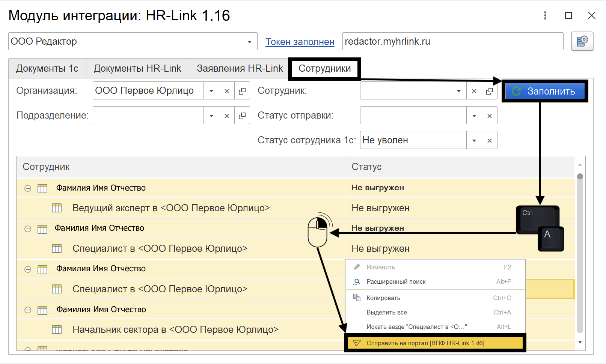Open the ООО Редактор dropdown list

point(250,41)
